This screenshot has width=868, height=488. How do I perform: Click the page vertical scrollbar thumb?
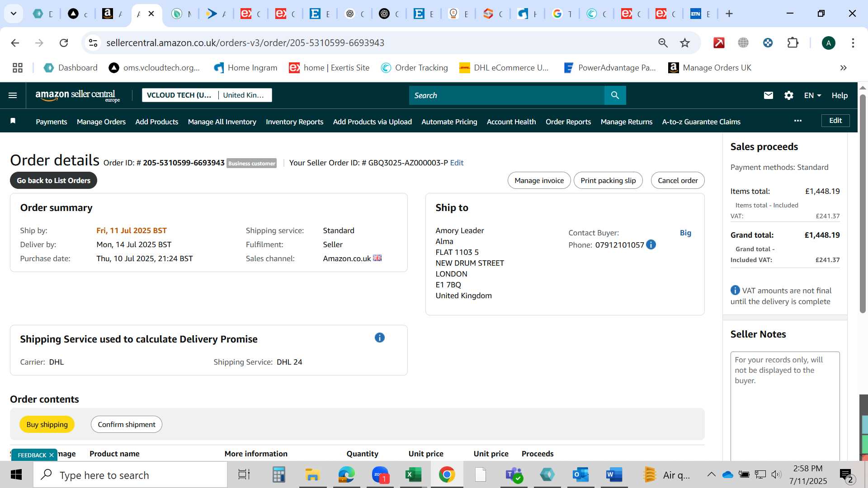click(x=863, y=203)
